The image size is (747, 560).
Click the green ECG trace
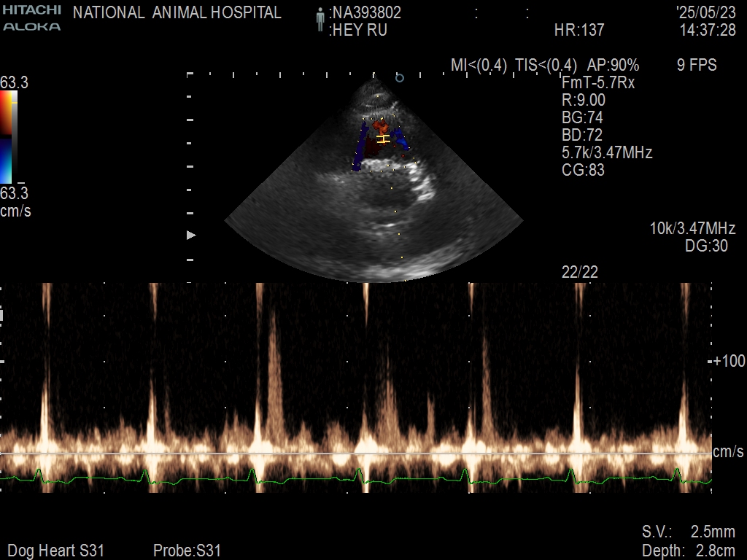pos(365,479)
